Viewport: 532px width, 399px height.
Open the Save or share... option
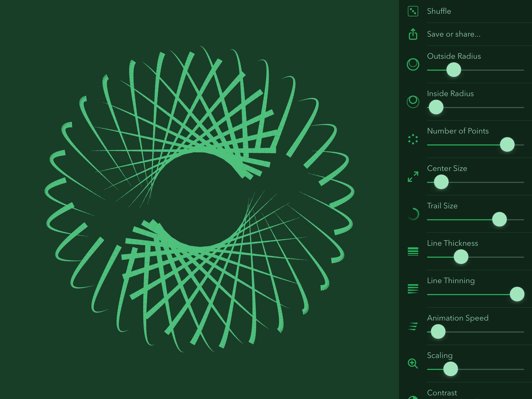click(454, 34)
